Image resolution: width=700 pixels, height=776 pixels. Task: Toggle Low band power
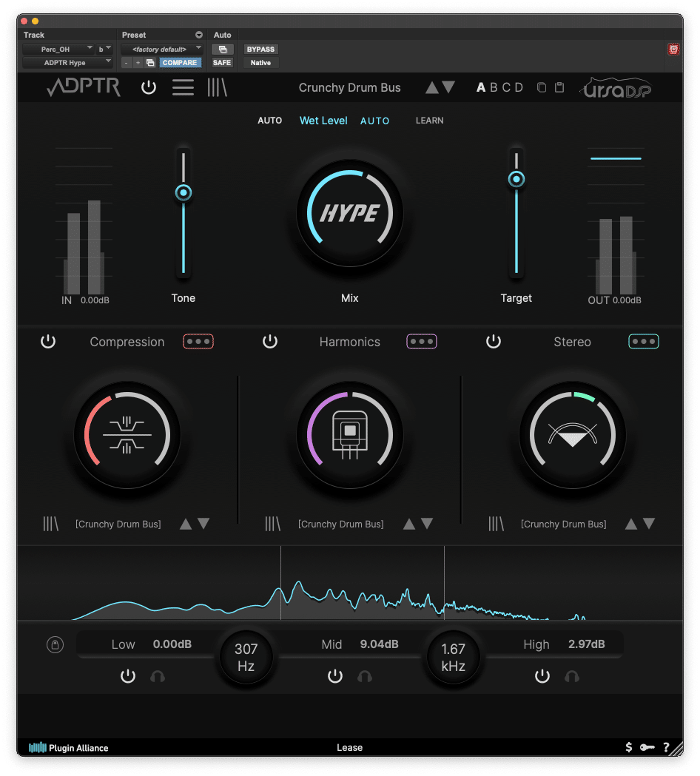pos(128,676)
